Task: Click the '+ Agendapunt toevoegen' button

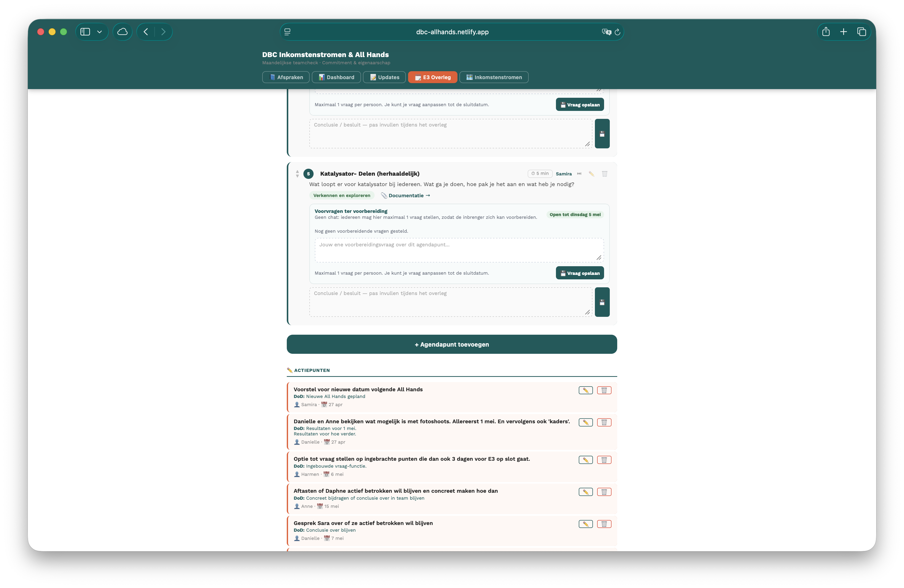Action: 452,344
